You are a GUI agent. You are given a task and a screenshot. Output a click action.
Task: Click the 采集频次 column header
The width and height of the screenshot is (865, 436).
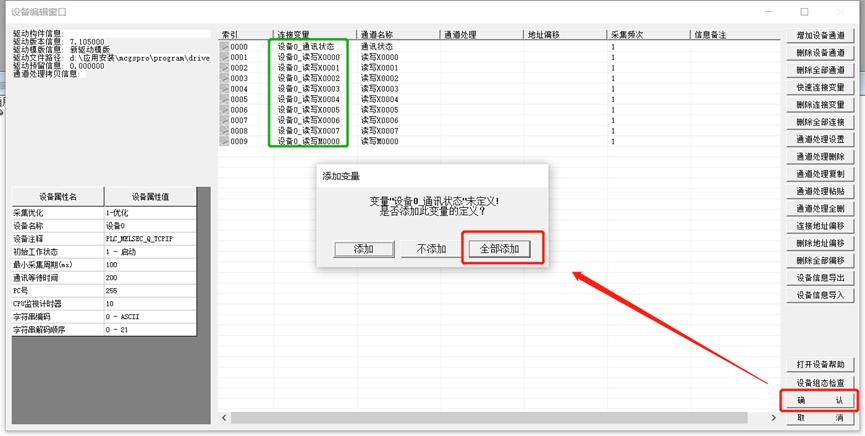pyautogui.click(x=648, y=35)
